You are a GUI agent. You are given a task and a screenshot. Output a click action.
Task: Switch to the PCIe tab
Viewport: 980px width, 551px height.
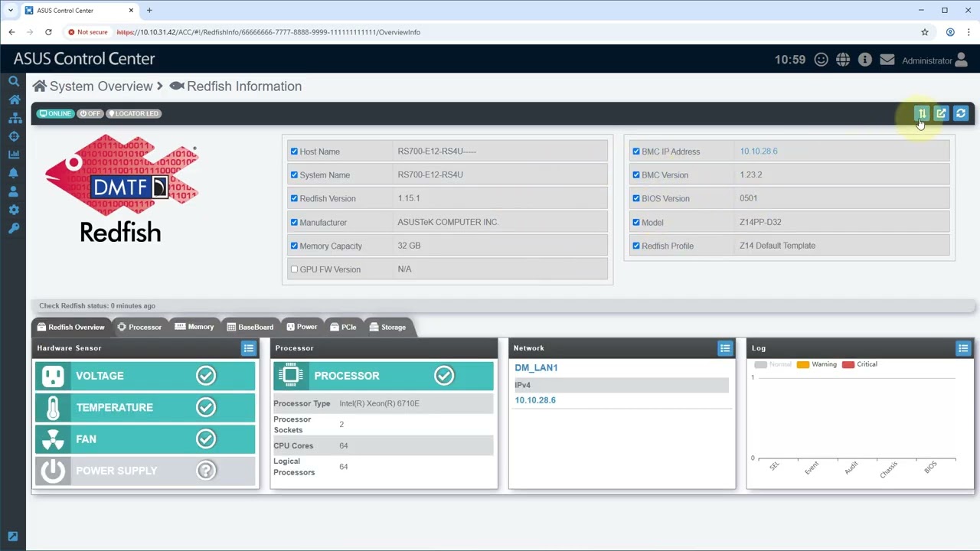(x=344, y=327)
